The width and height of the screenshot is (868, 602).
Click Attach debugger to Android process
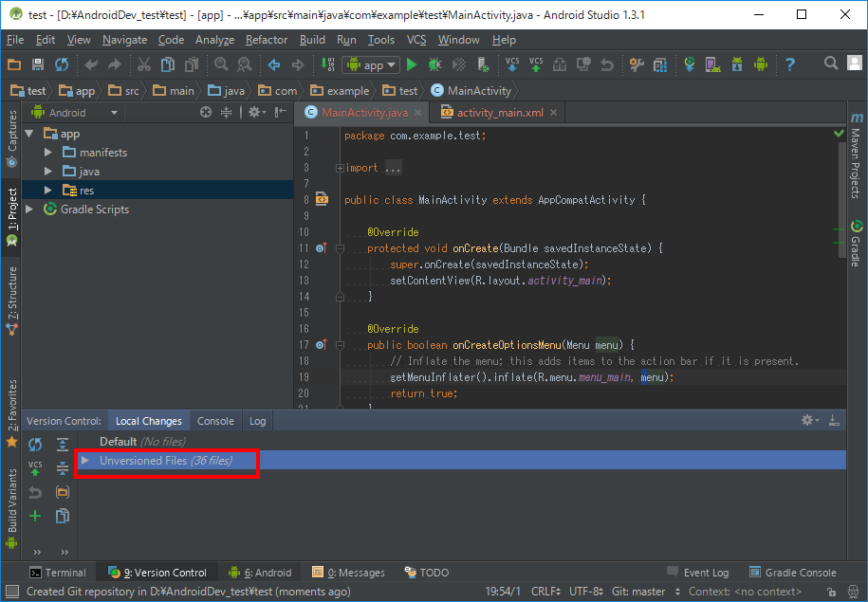483,64
